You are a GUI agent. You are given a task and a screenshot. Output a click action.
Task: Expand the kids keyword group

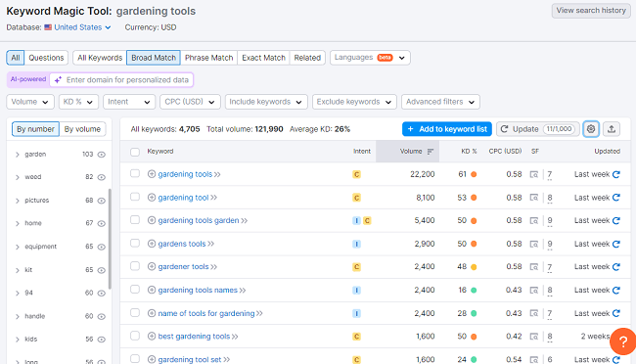click(x=18, y=340)
